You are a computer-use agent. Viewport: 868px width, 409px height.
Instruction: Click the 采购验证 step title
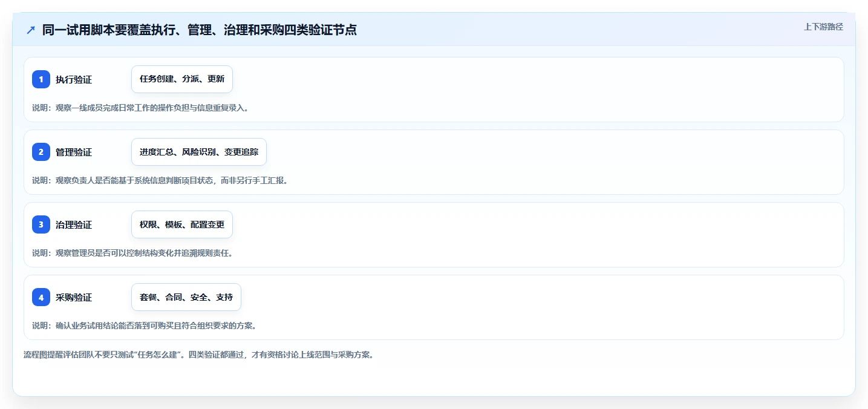(x=74, y=297)
